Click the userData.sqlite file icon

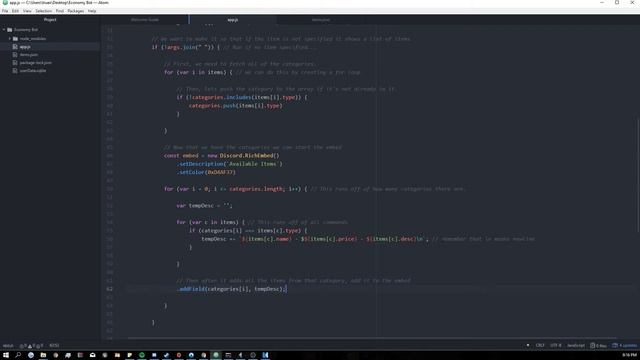click(15, 71)
